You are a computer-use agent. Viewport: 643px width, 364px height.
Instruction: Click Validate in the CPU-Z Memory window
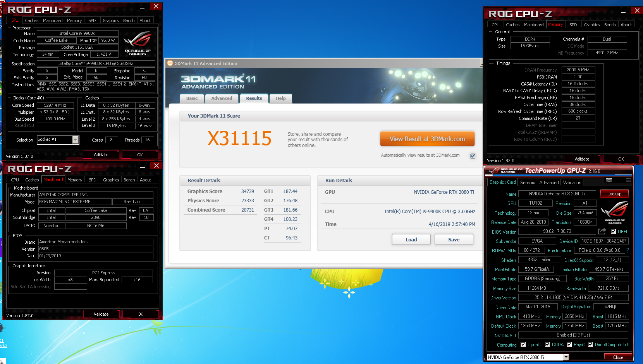click(x=582, y=159)
